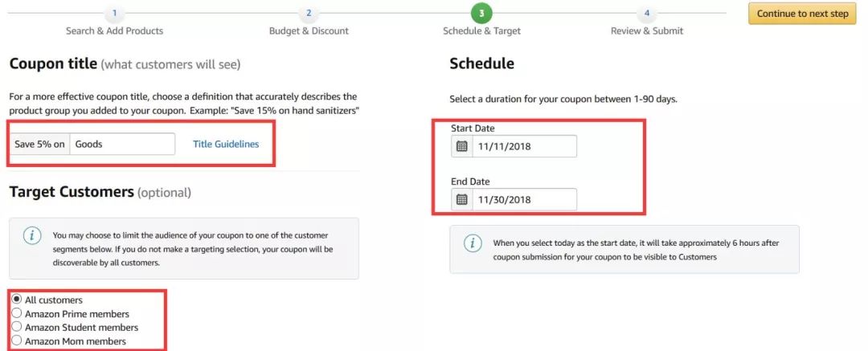This screenshot has height=351, width=868.
Task: Click step 2 circle in progress bar
Action: click(x=309, y=13)
